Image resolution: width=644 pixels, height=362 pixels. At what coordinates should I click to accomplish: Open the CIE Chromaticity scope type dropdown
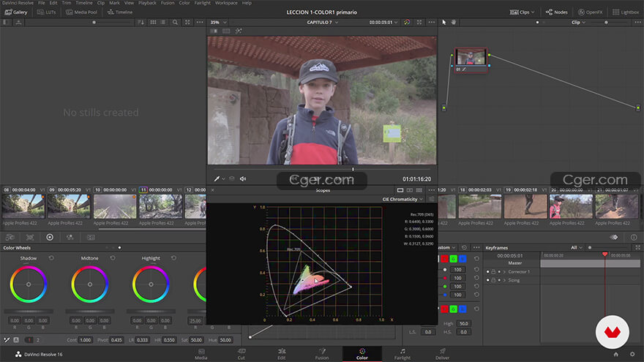tap(402, 199)
